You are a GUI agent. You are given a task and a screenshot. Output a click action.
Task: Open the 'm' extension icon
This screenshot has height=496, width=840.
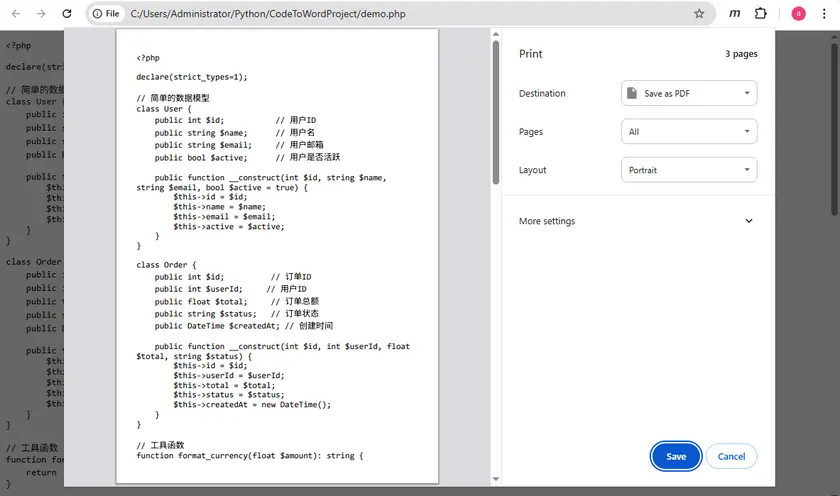tap(735, 14)
